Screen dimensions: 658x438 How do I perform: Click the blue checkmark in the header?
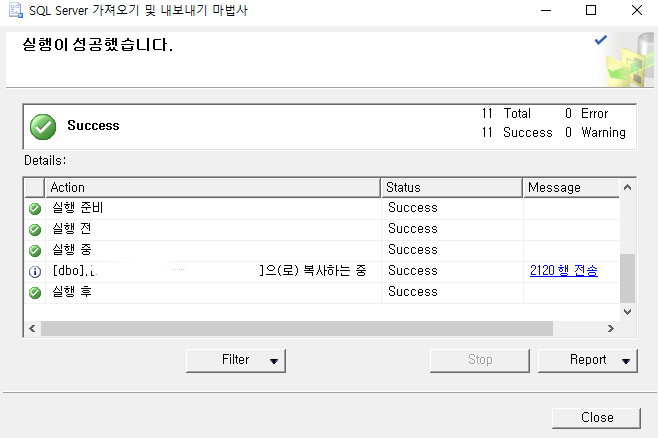pyautogui.click(x=601, y=40)
